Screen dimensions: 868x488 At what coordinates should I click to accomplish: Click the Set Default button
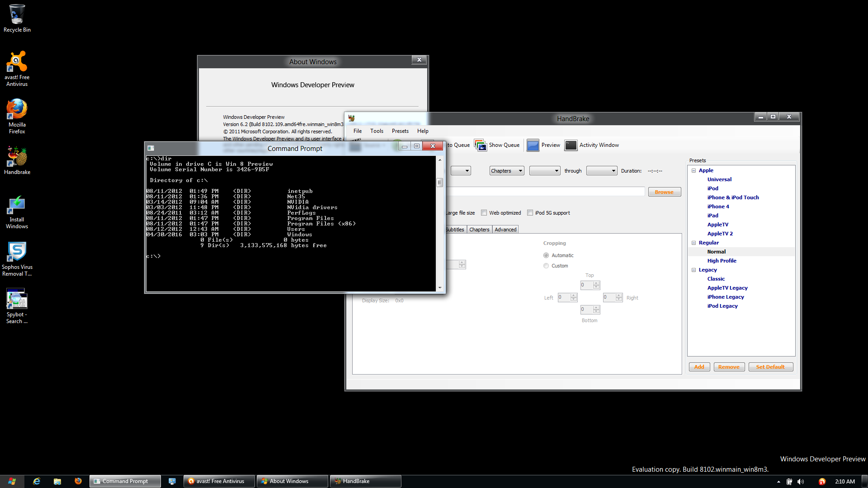coord(770,367)
